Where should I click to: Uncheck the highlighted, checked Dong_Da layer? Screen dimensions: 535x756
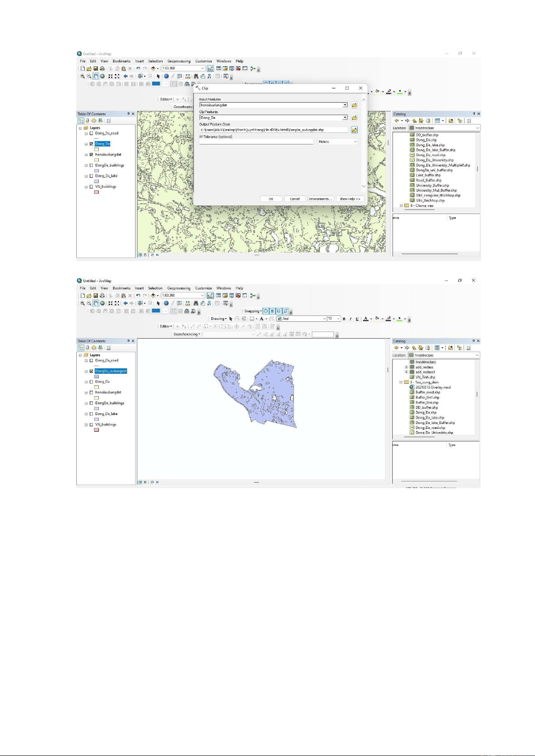(x=92, y=144)
